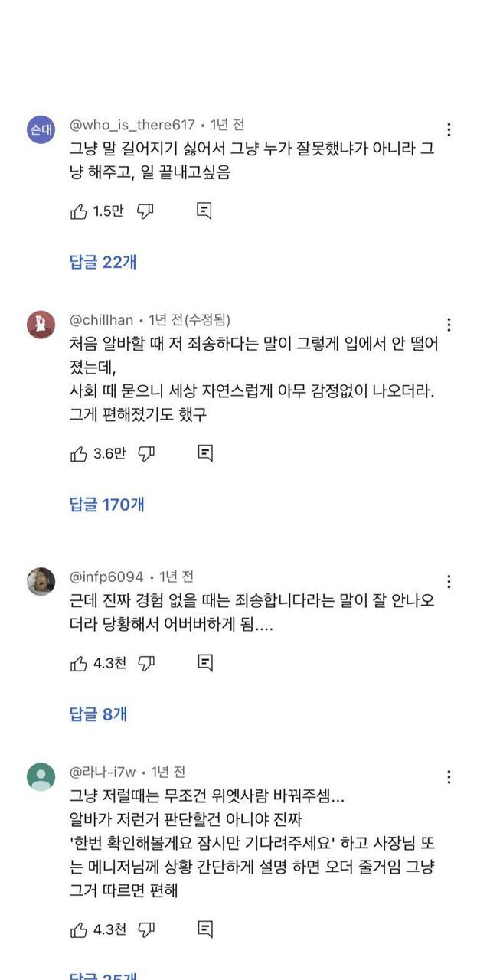This screenshot has height=980, width=490.
Task: Open more options for @라나-i7w comment
Action: click(449, 777)
